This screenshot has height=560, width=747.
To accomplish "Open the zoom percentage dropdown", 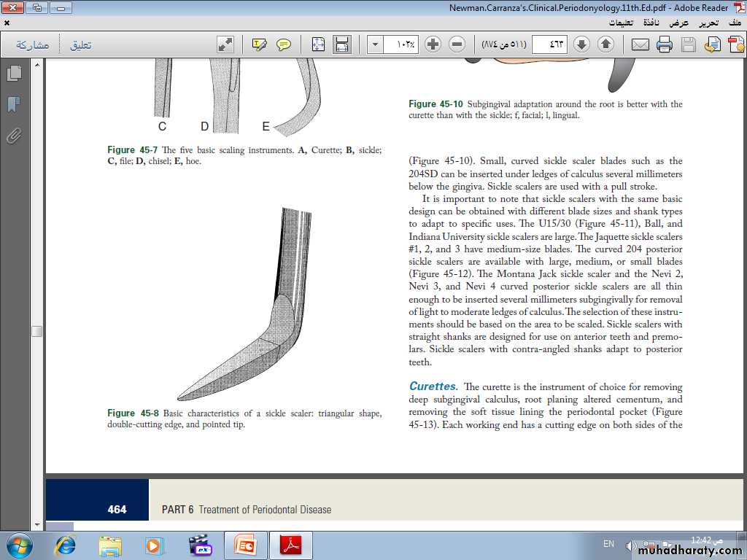I will coord(375,44).
